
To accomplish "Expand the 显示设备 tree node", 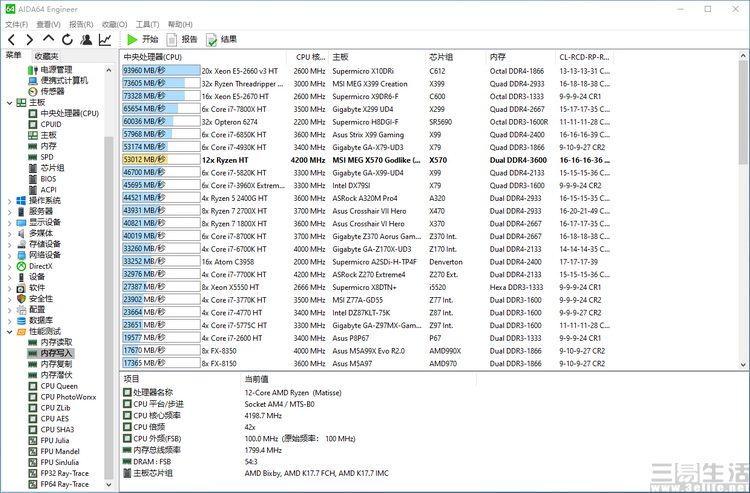I will click(10, 222).
